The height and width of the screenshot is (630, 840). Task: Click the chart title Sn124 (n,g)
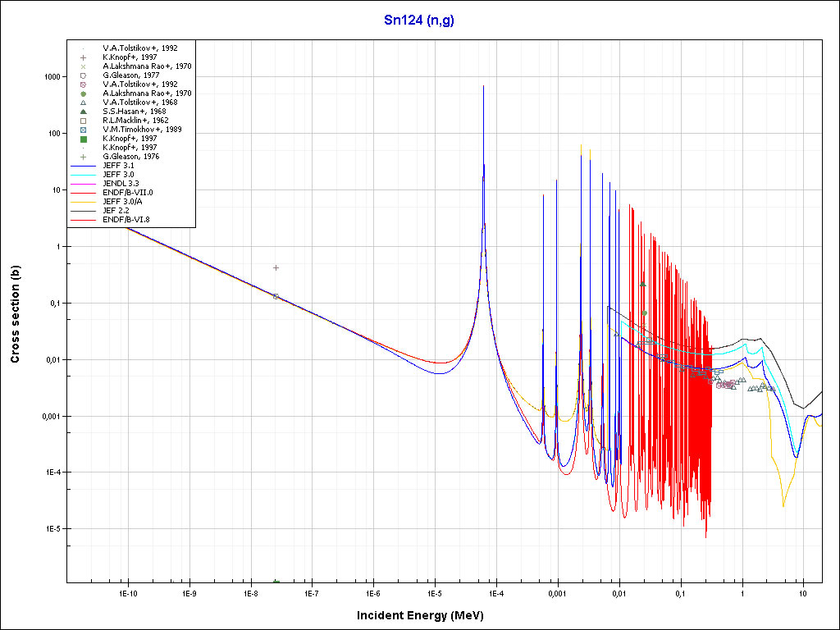pos(419,20)
